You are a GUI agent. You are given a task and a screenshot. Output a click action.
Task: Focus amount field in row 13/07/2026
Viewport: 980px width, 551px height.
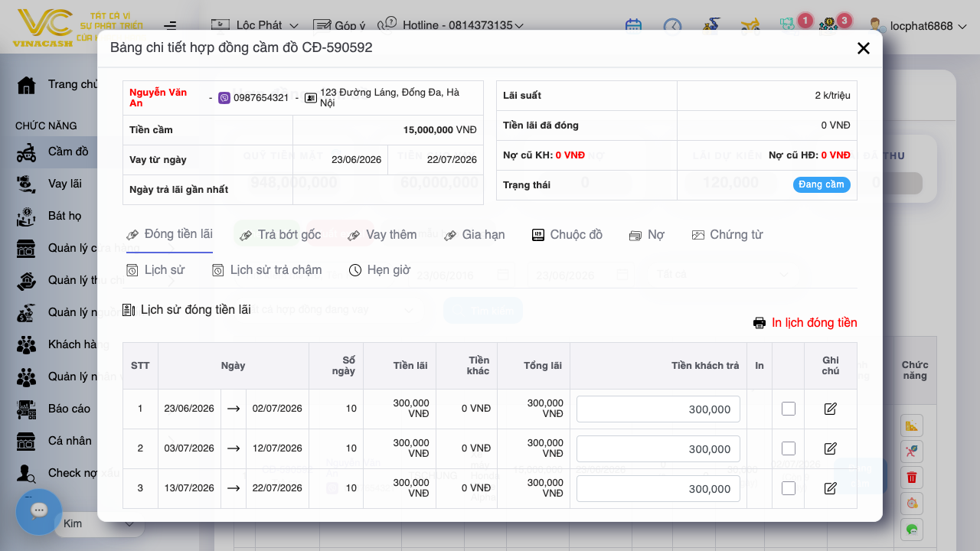(x=658, y=488)
